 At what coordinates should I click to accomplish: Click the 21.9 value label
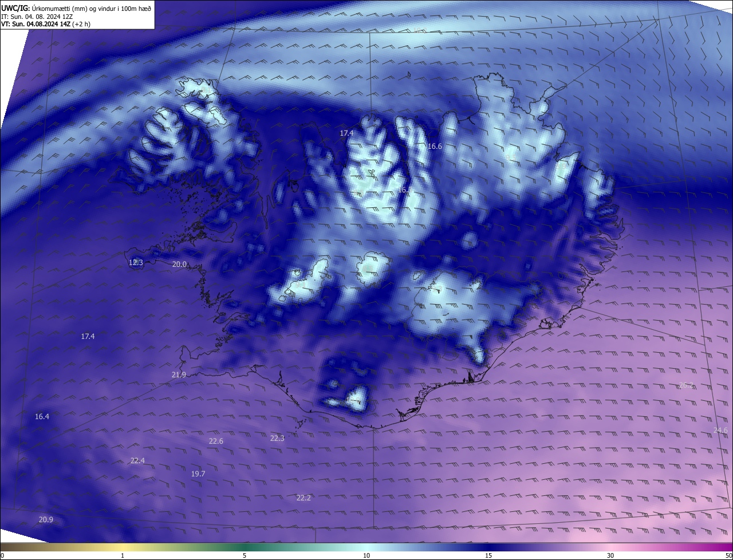[x=179, y=374]
